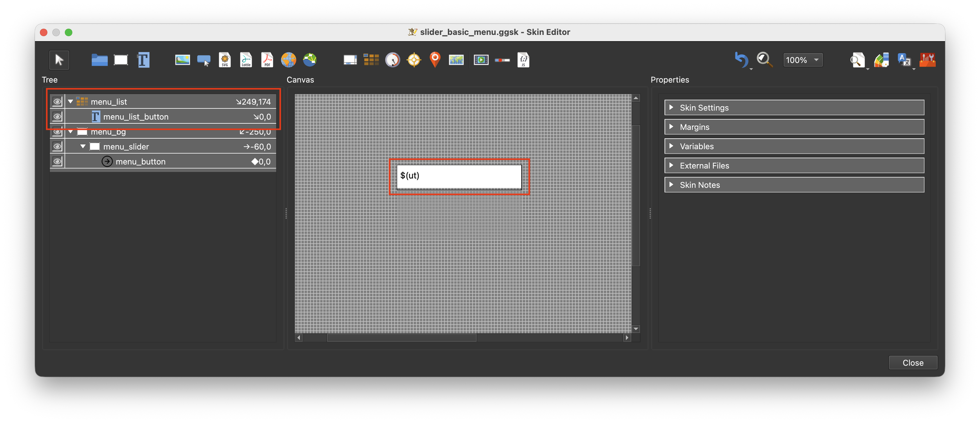
Task: Add the JS code element
Action: (524, 60)
